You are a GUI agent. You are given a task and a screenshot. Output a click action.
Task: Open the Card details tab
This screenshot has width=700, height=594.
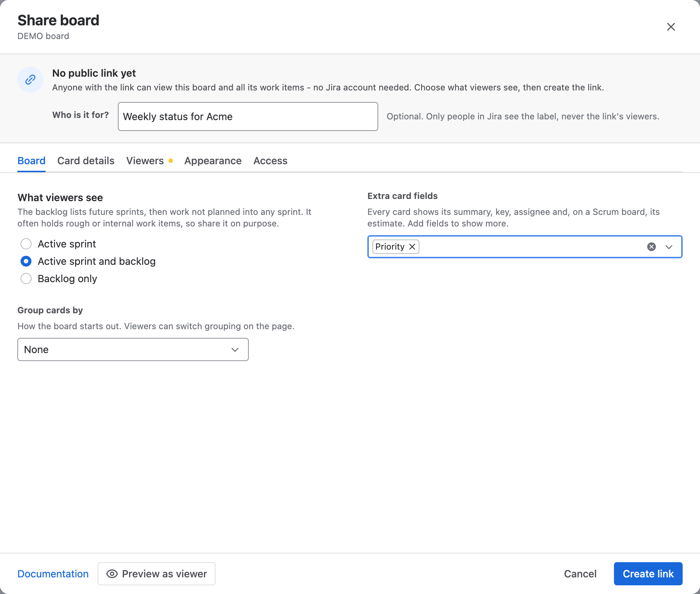pos(86,161)
